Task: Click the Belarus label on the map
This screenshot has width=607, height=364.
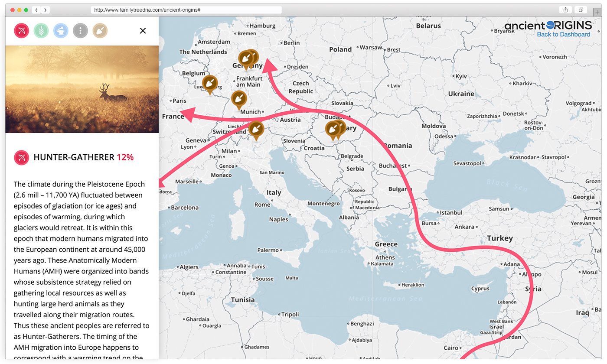Action: coord(428,26)
